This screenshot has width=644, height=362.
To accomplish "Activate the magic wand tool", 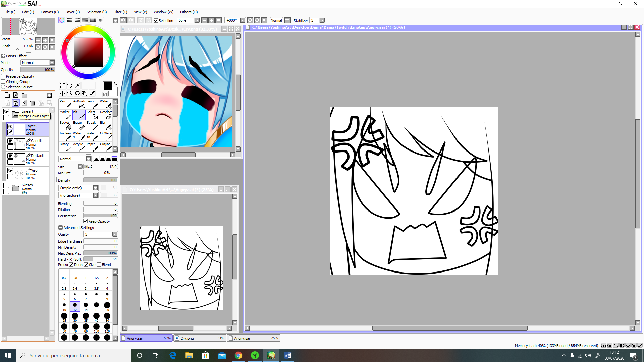I will pyautogui.click(x=77, y=86).
